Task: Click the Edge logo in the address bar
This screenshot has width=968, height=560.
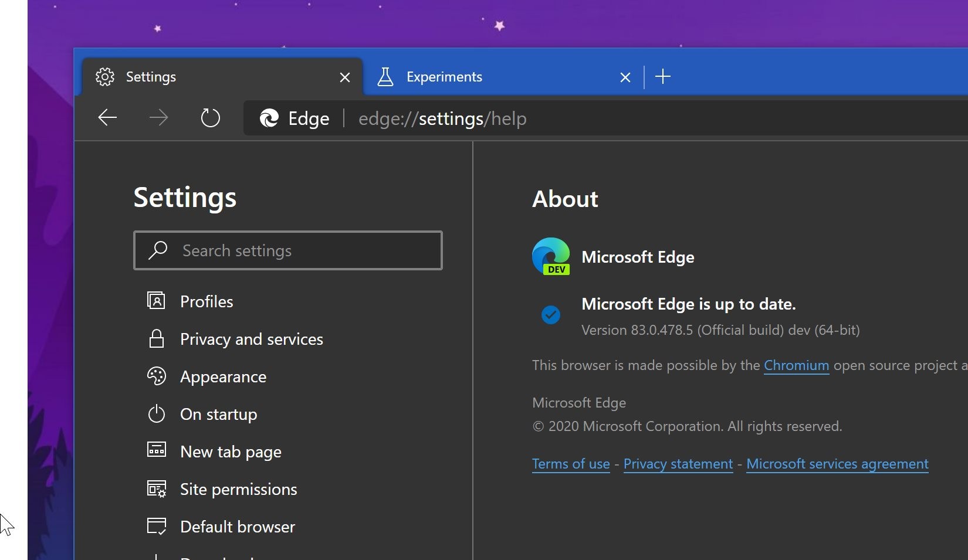Action: 269,118
